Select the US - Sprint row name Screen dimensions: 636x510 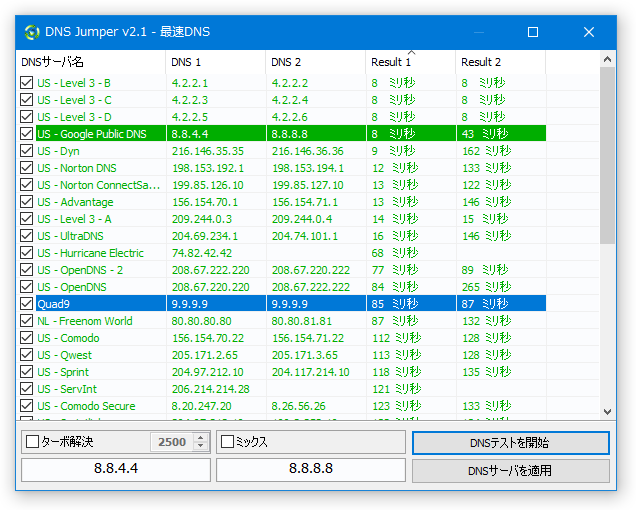pyautogui.click(x=63, y=372)
